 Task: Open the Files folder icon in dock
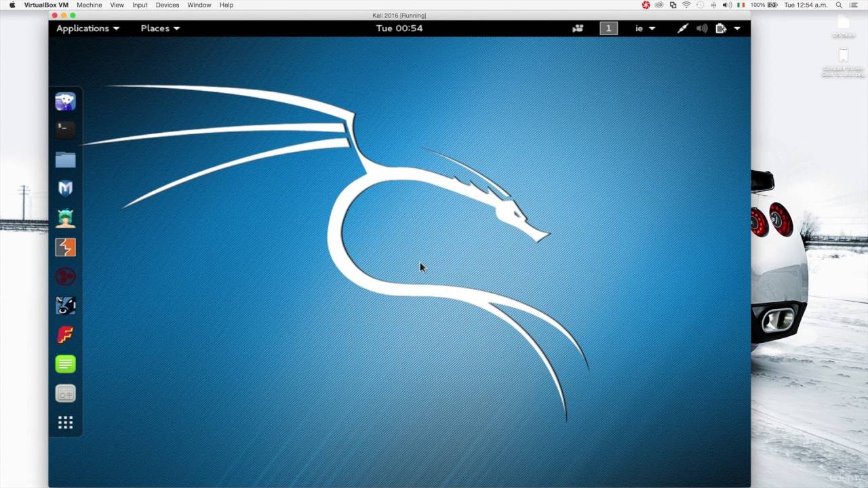click(x=65, y=159)
